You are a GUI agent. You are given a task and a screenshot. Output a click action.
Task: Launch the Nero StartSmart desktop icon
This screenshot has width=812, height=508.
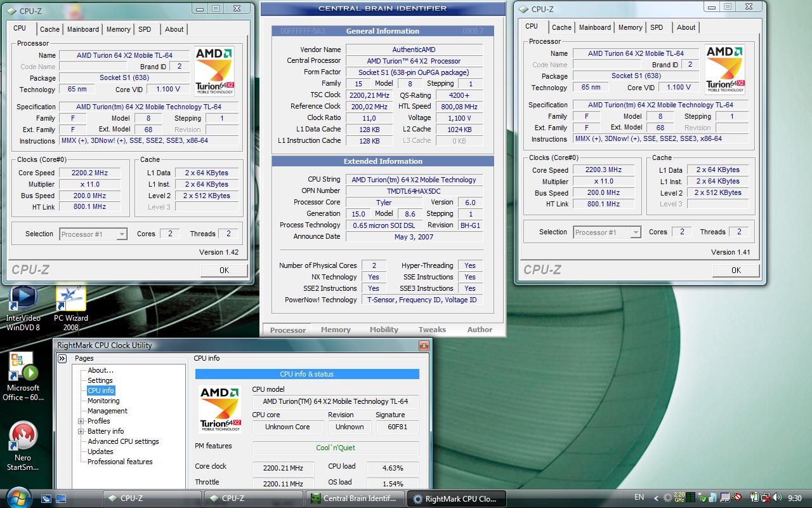coord(23,446)
